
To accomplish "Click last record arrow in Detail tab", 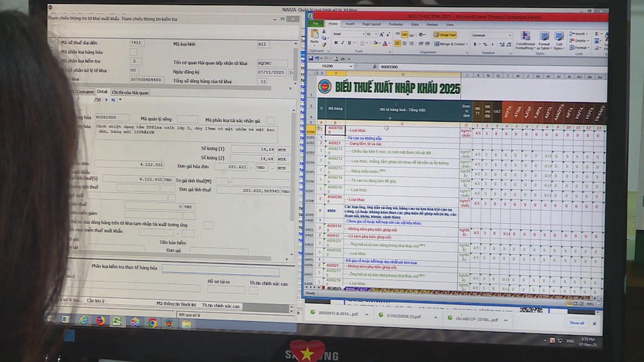I will tap(113, 100).
